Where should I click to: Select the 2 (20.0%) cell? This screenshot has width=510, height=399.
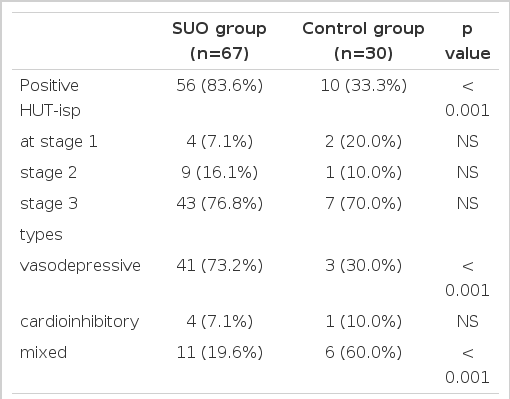(364, 141)
